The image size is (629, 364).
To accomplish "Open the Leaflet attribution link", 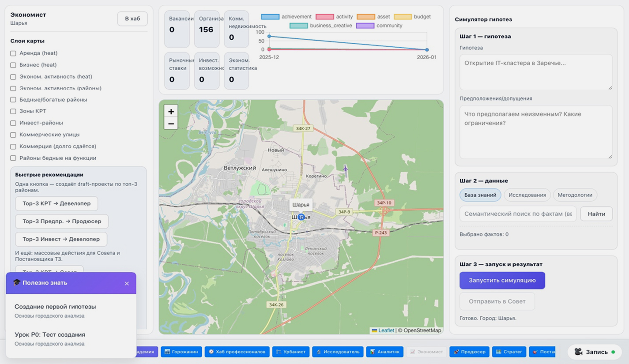I will coord(386,330).
